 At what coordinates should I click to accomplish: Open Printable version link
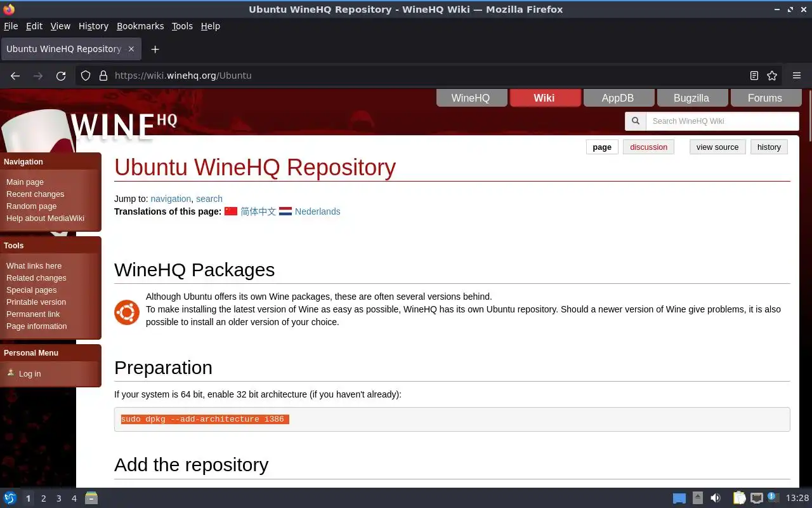coord(36,302)
